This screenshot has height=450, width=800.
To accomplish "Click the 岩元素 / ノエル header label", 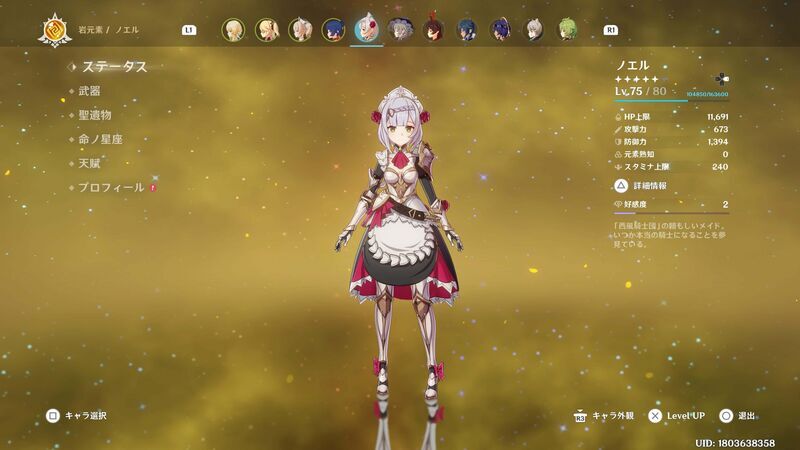I will [108, 30].
